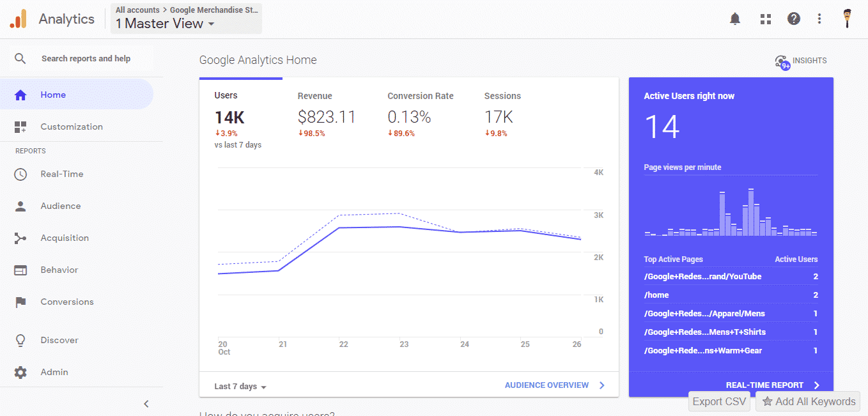Open the notifications bell

coord(734,19)
